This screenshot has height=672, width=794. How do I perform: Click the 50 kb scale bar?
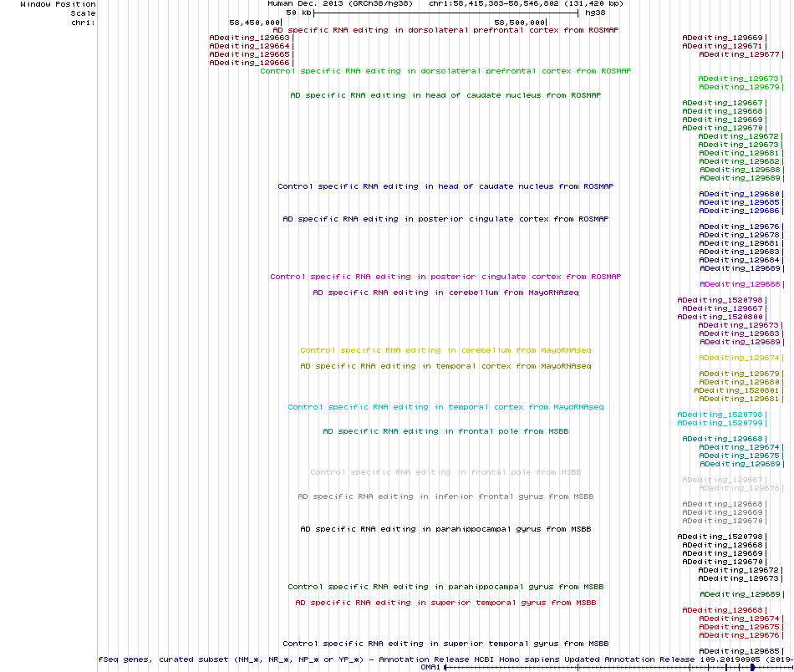coord(445,13)
